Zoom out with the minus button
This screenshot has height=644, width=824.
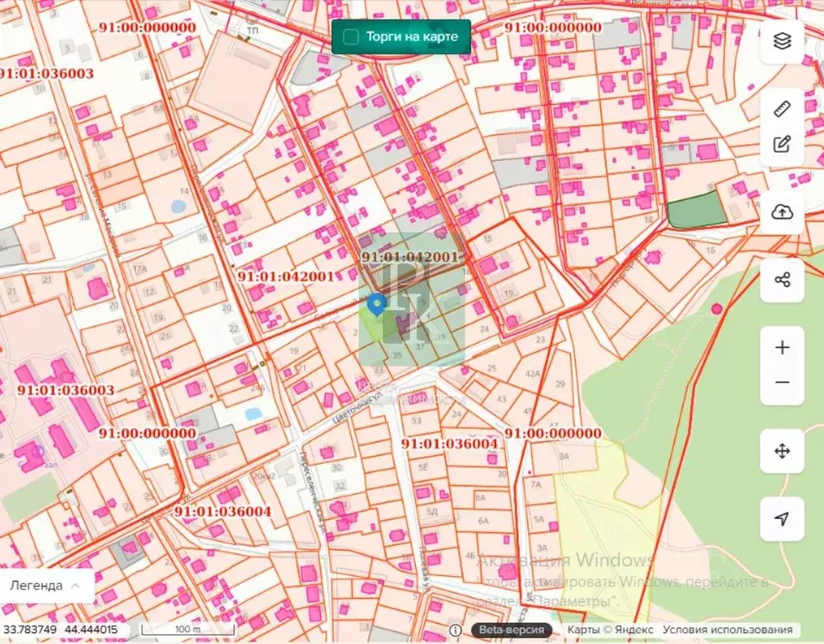782,383
